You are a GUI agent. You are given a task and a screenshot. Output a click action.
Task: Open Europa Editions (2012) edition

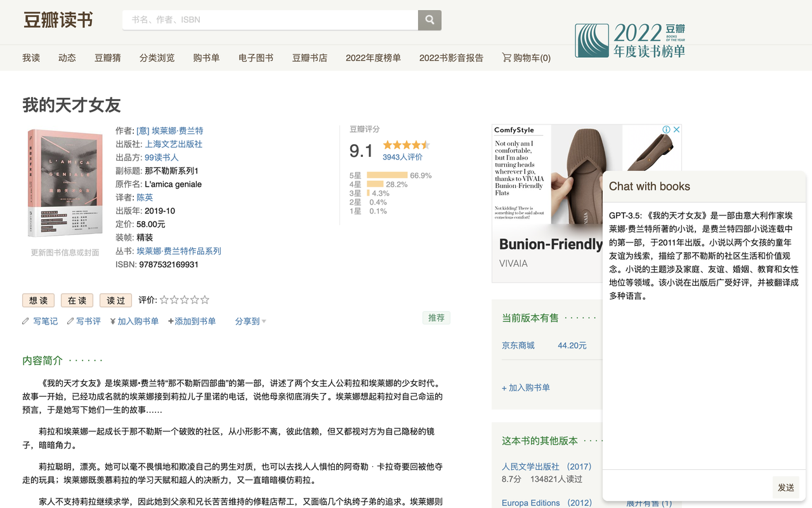click(x=547, y=503)
